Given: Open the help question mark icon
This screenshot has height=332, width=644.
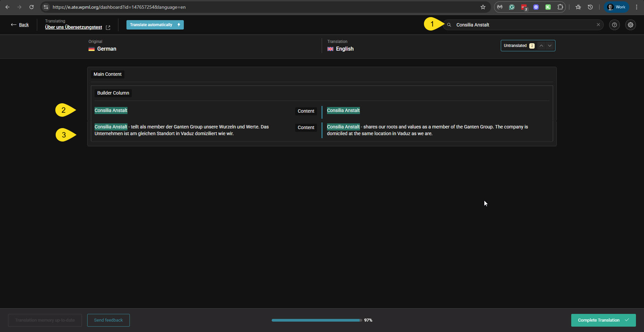Looking at the screenshot, I should pos(614,25).
